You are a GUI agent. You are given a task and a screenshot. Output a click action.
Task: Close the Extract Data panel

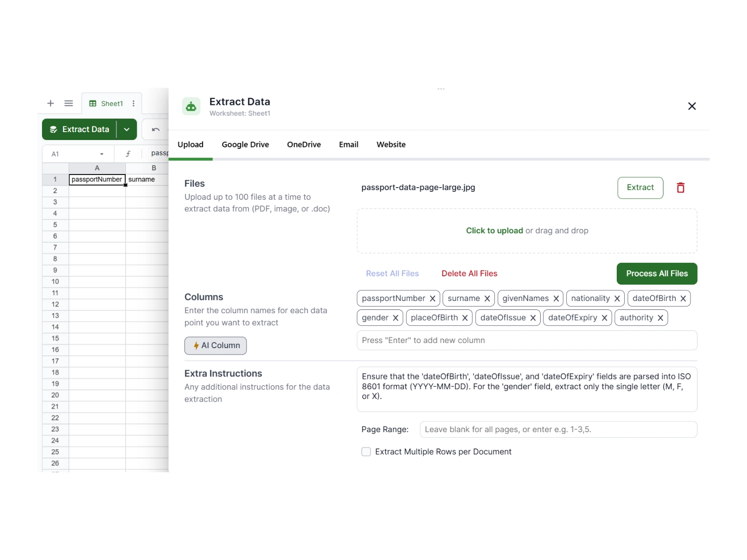pos(692,106)
